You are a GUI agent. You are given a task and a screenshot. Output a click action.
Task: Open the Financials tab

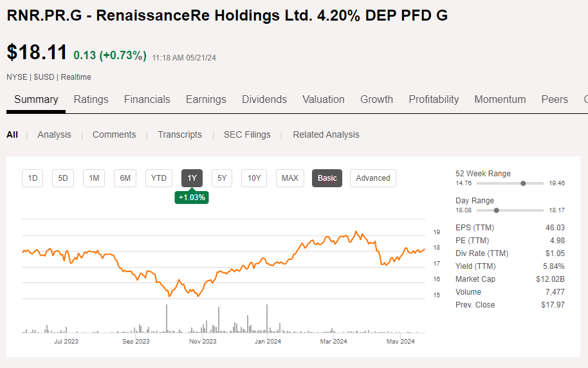[147, 100]
